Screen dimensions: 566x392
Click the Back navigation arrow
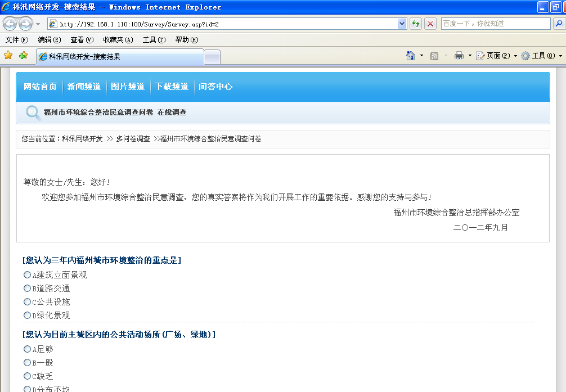[10, 24]
